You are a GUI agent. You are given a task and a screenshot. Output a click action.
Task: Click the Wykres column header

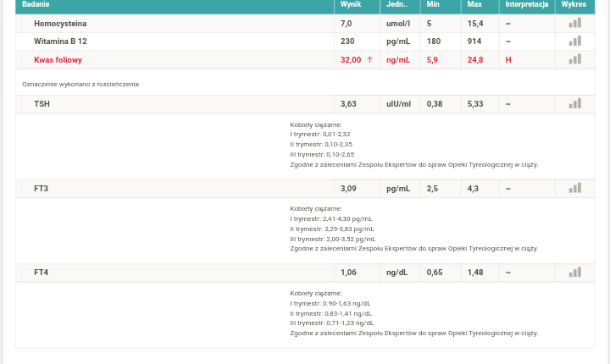point(574,5)
